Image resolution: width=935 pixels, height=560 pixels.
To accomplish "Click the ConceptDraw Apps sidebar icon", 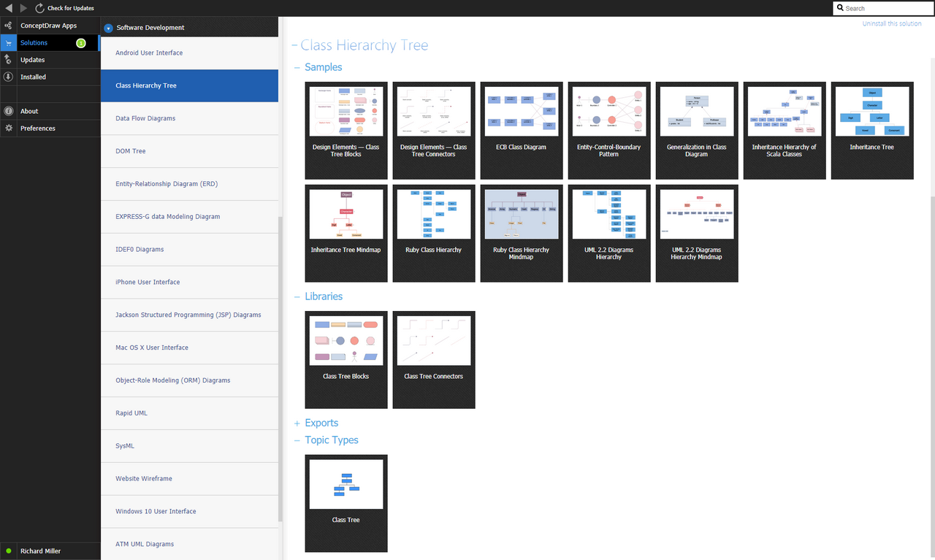I will point(8,26).
